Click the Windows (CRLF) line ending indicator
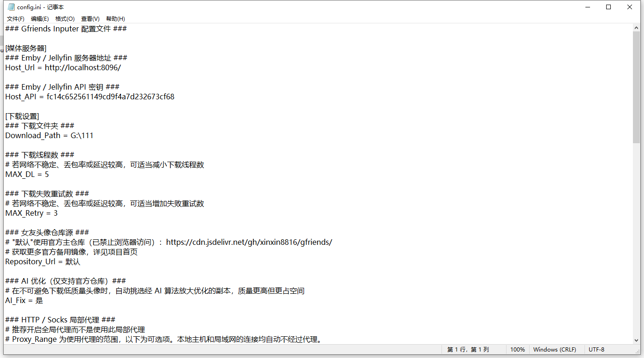 554,349
